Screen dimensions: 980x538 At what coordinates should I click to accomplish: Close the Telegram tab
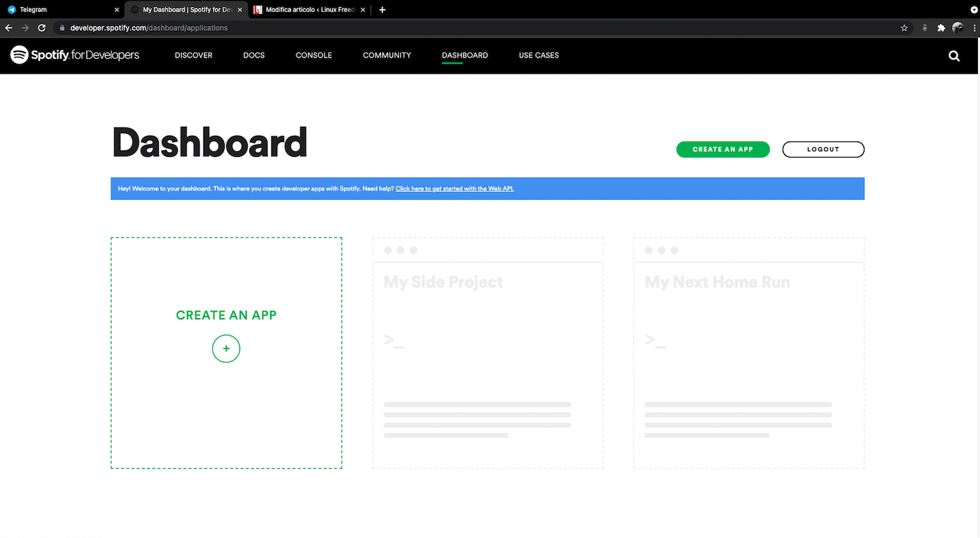117,10
